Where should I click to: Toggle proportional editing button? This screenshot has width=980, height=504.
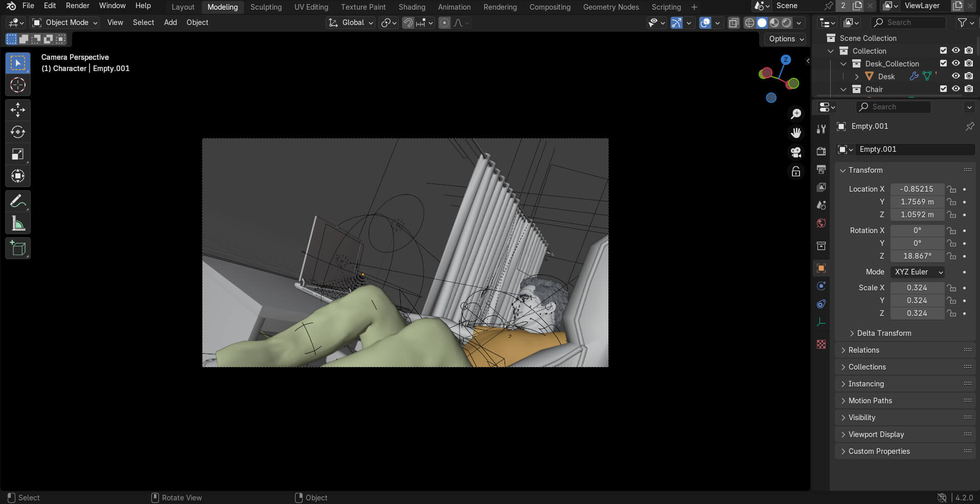click(444, 22)
